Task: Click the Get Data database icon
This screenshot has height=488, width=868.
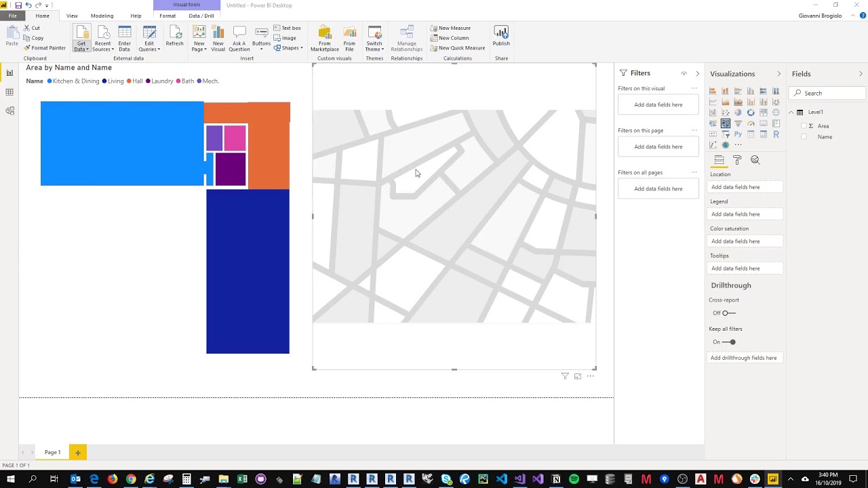Action: [x=81, y=34]
